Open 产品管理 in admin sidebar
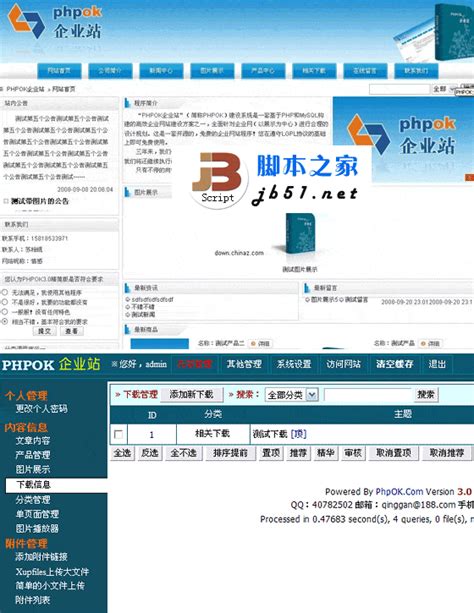The width and height of the screenshot is (474, 613). click(33, 455)
